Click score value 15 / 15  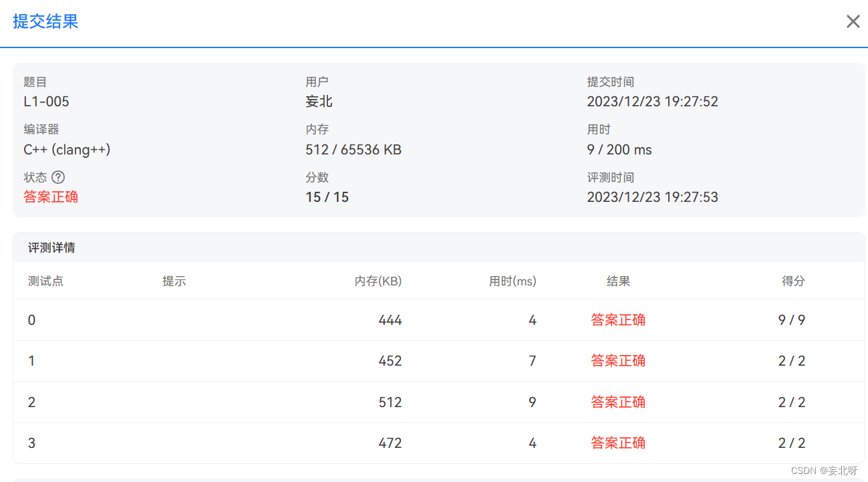pyautogui.click(x=327, y=197)
